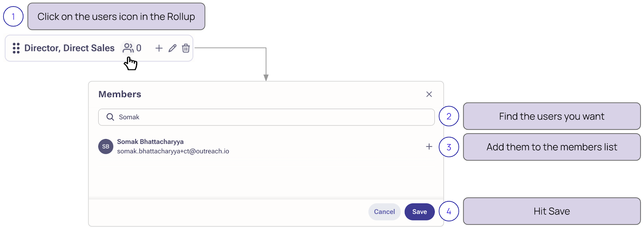This screenshot has height=236, width=644.
Task: Click the users icon on the rollup
Action: coord(128,48)
